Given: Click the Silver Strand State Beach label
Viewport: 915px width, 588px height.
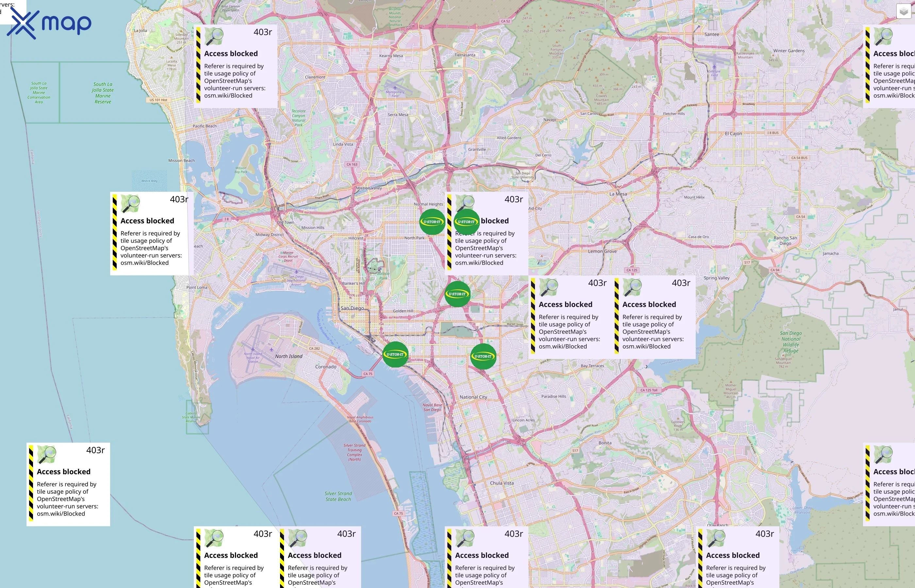Looking at the screenshot, I should click(x=338, y=496).
